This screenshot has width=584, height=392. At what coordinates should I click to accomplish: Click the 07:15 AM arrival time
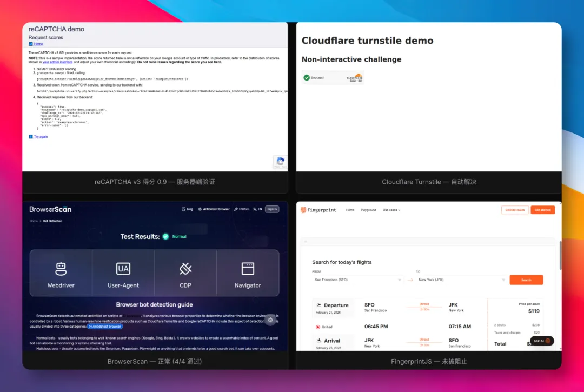460,327
